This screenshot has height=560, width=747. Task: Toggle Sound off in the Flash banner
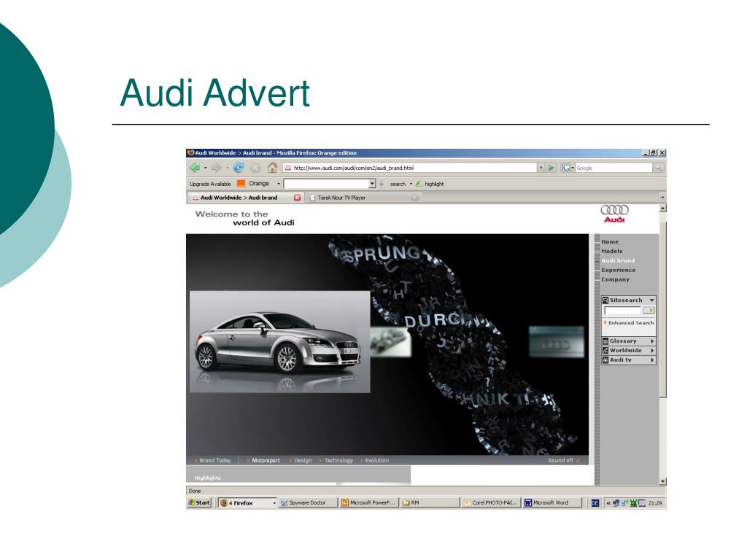(563, 461)
